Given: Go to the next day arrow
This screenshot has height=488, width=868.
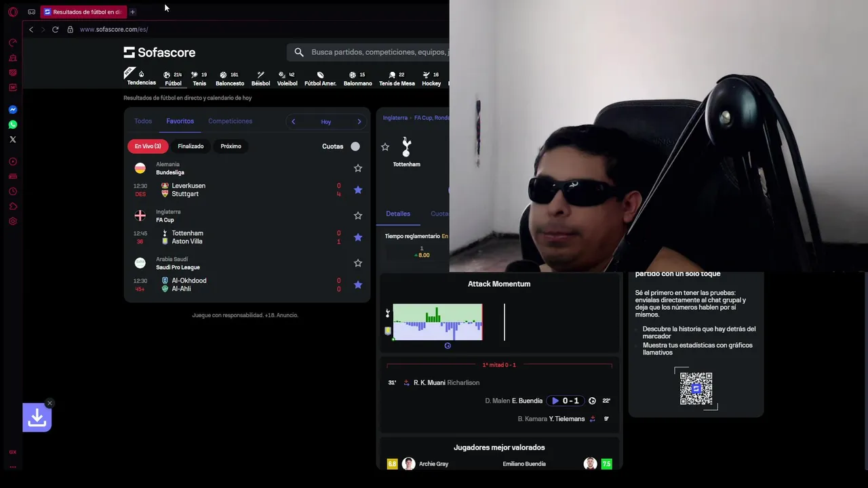Looking at the screenshot, I should pyautogui.click(x=359, y=122).
